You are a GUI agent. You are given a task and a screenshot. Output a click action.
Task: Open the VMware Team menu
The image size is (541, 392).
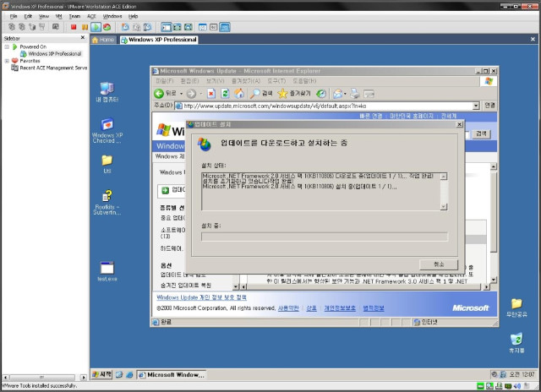tap(74, 16)
